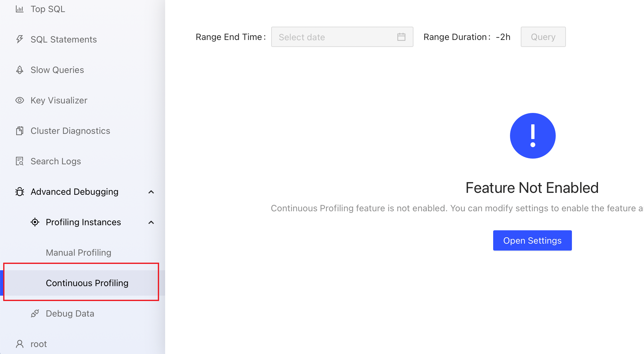Click the Profiling Instances target icon
The height and width of the screenshot is (354, 644).
click(35, 222)
